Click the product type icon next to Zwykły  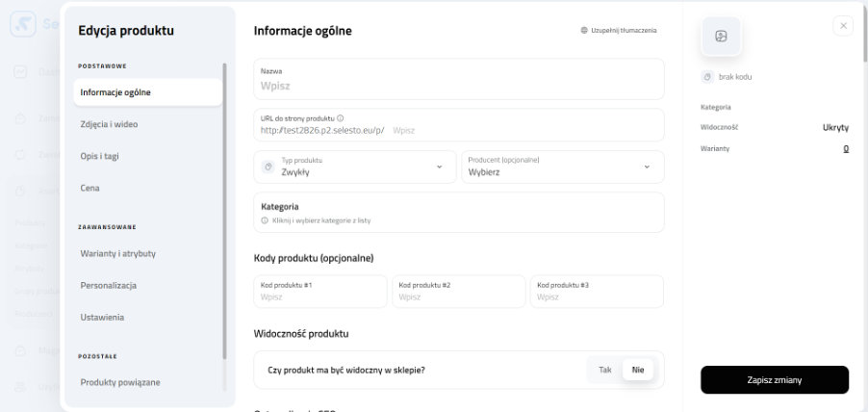point(268,167)
